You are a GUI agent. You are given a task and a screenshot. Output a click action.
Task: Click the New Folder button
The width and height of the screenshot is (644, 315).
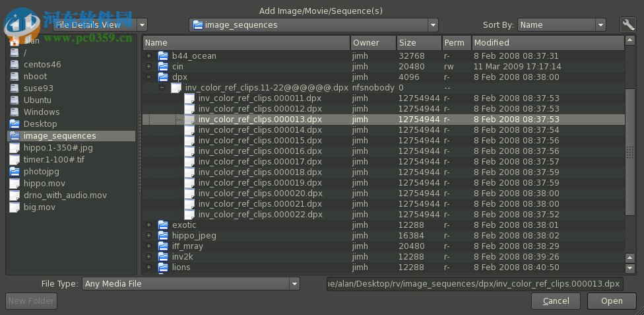[x=31, y=301]
